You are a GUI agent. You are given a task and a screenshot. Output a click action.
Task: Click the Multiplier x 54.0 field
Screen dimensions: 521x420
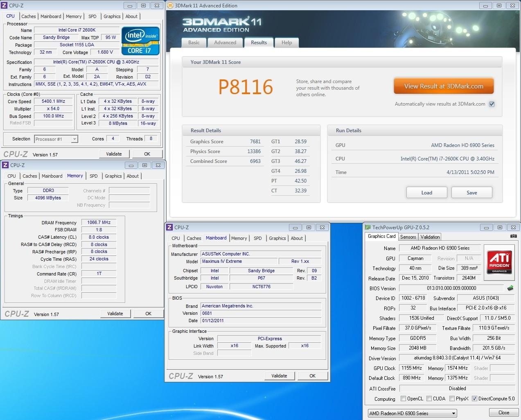tap(54, 109)
